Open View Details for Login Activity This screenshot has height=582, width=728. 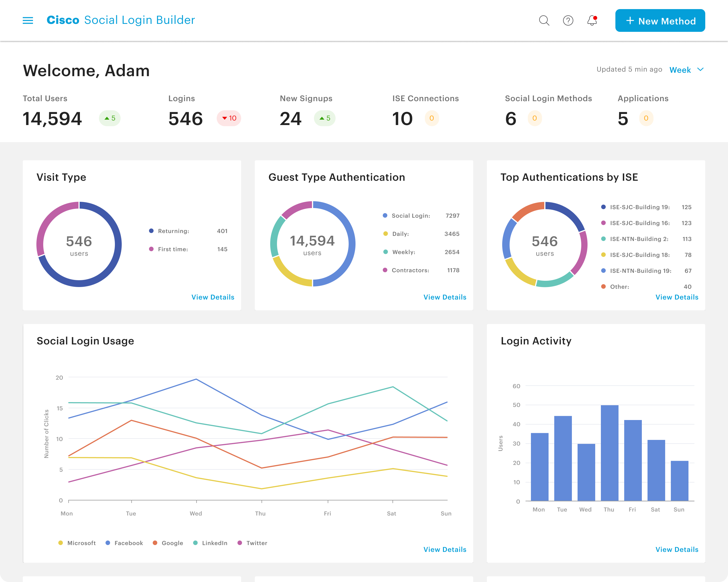click(x=677, y=550)
